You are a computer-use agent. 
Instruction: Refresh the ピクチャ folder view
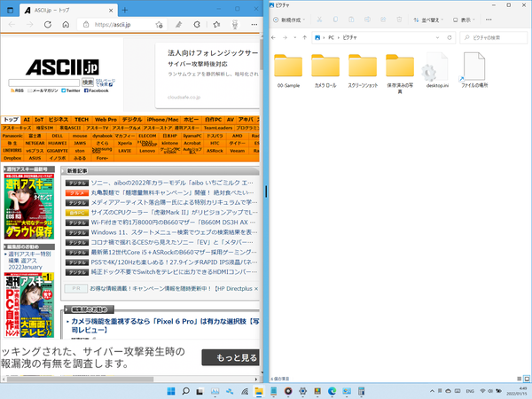450,37
